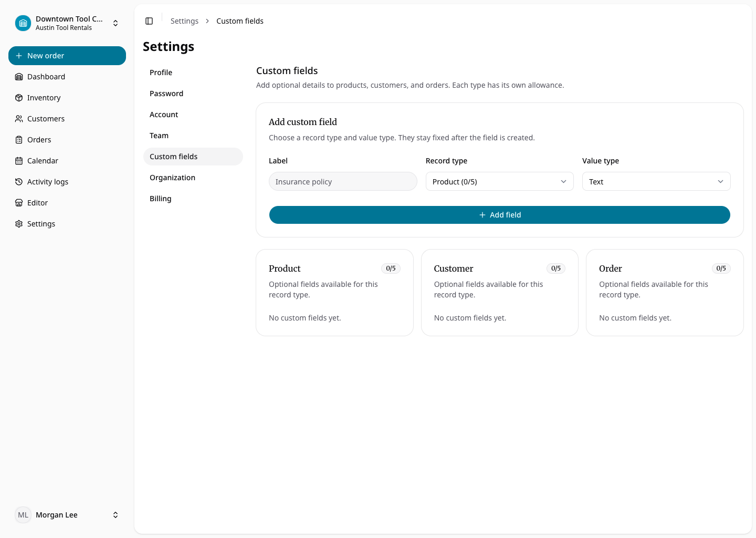Click Morgan Lee user name
This screenshot has height=538, width=756.
point(57,515)
